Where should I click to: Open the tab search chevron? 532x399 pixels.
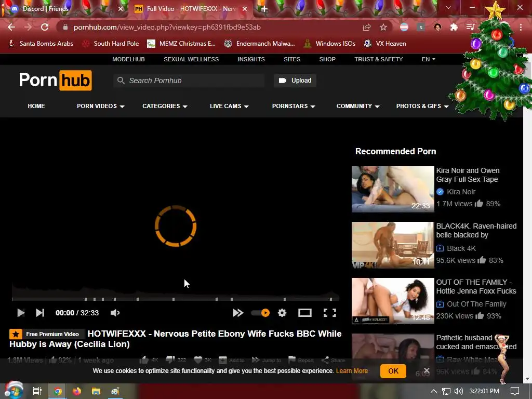click(x=448, y=7)
